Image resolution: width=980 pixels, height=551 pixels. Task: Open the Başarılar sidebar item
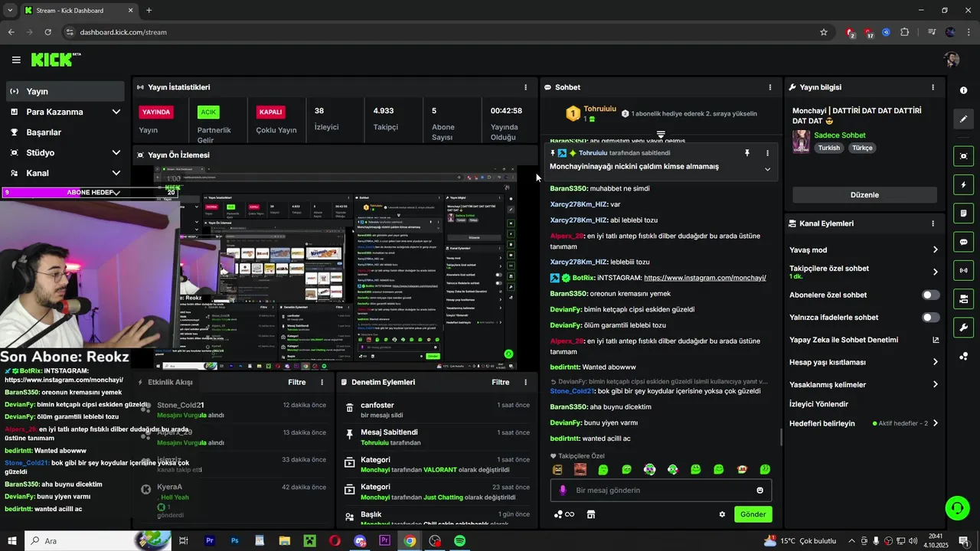point(65,132)
